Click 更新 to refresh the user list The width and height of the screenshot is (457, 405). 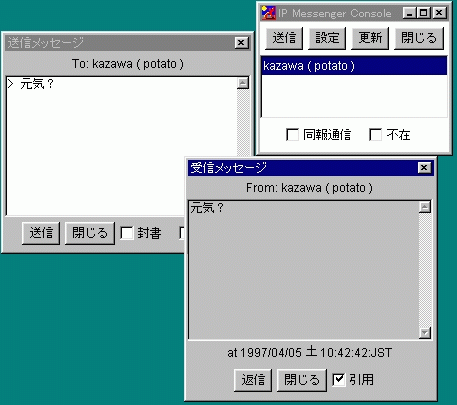[x=370, y=38]
